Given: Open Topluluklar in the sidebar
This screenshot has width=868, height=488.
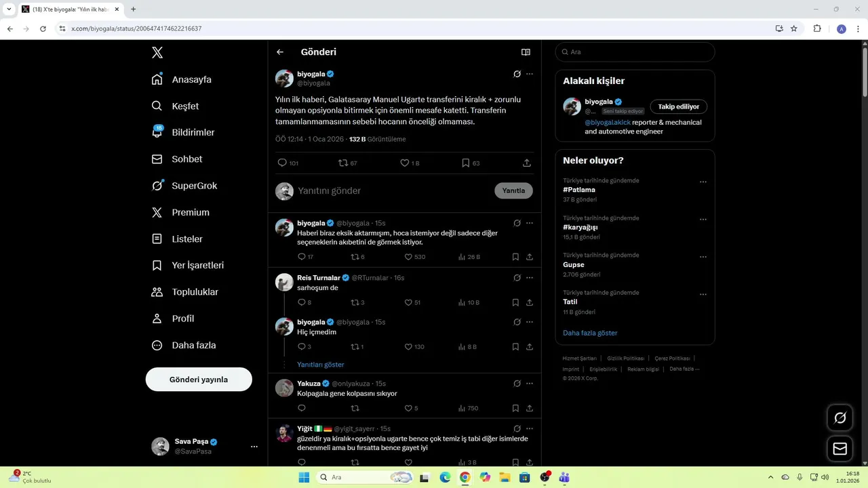Looking at the screenshot, I should 185,292.
